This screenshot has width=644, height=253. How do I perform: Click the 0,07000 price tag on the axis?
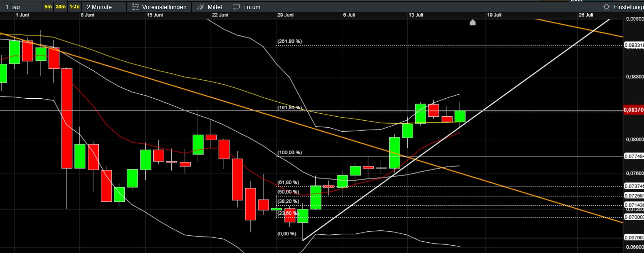tap(634, 217)
